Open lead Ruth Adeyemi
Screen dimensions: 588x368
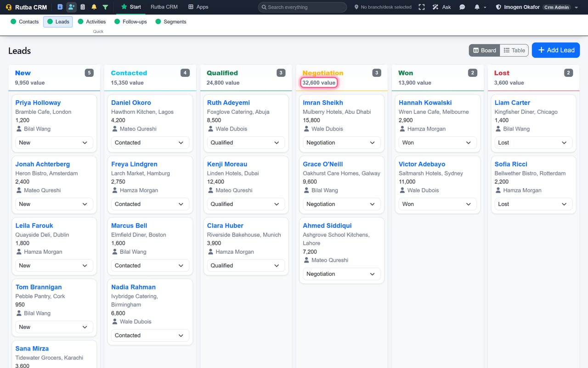(x=228, y=103)
